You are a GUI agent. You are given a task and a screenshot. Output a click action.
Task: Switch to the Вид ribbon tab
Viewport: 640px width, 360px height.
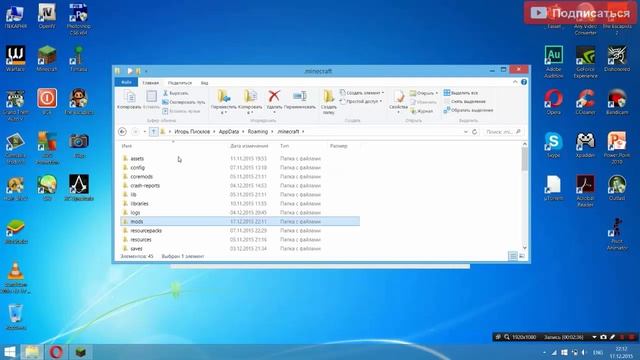[x=204, y=83]
